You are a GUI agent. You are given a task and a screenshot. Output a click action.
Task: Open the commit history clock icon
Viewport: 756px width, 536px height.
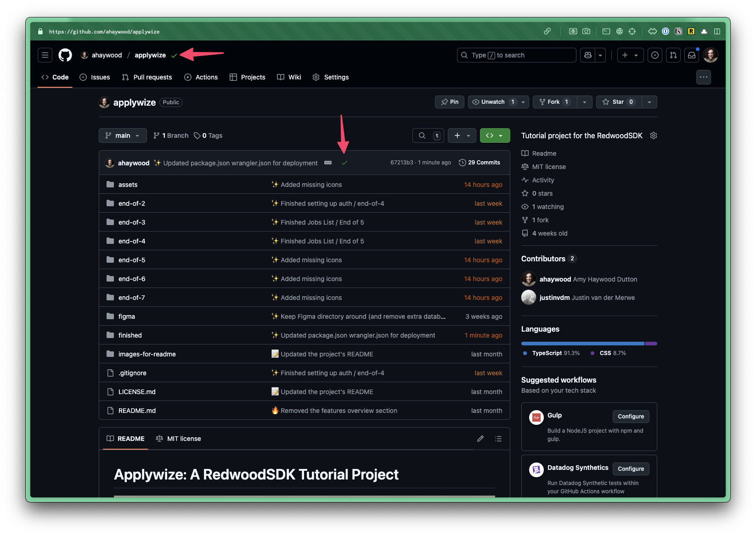(462, 162)
